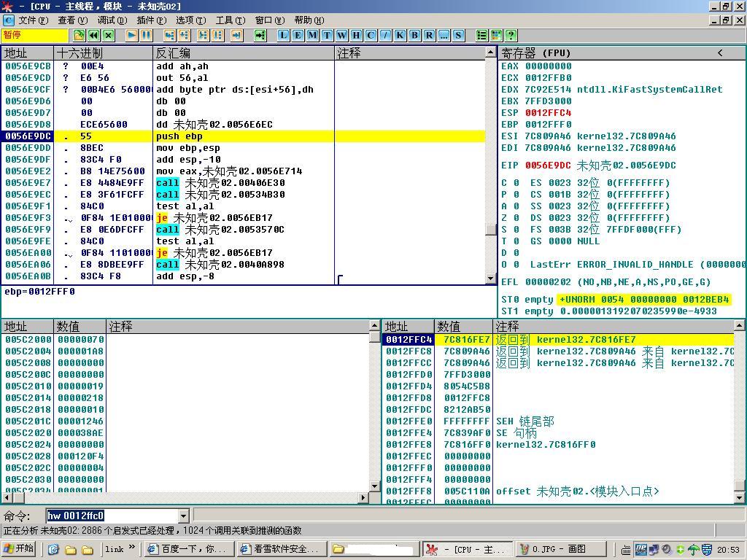
Task: Click 反汇编 column header
Action: click(x=244, y=53)
